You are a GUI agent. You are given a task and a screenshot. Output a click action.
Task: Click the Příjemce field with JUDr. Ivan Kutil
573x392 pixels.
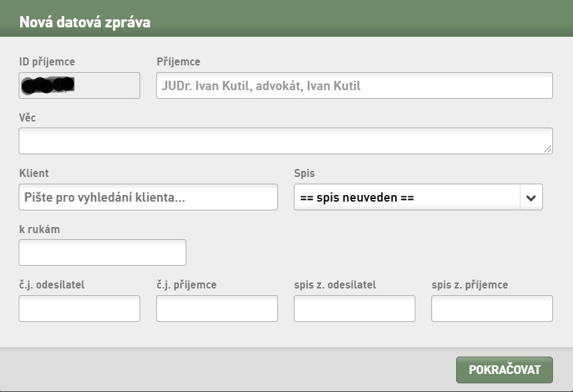(x=355, y=85)
